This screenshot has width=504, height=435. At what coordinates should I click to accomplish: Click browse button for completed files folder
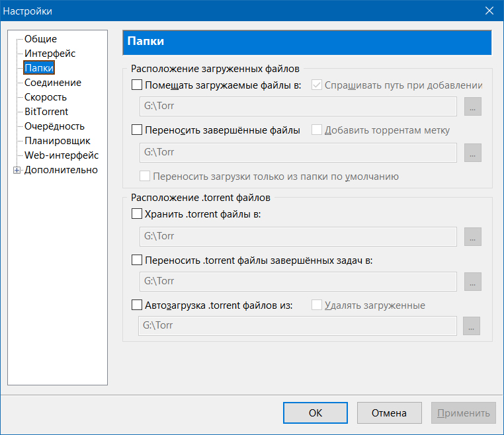[x=472, y=152]
